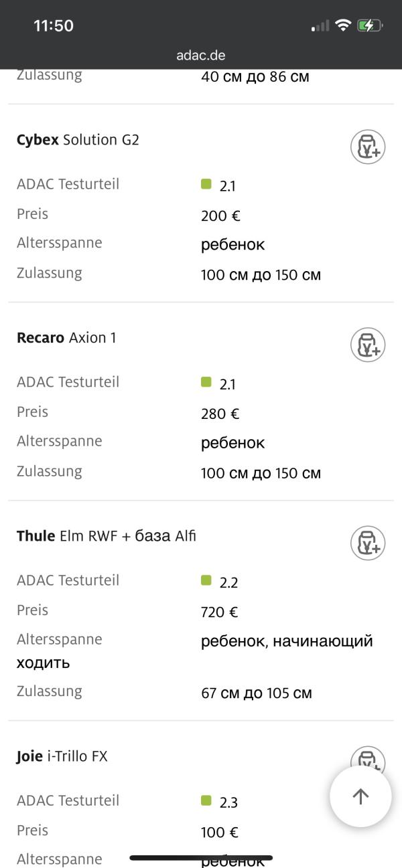This screenshot has width=402, height=868.
Task: Tap the battery charging indicator
Action: point(369,25)
